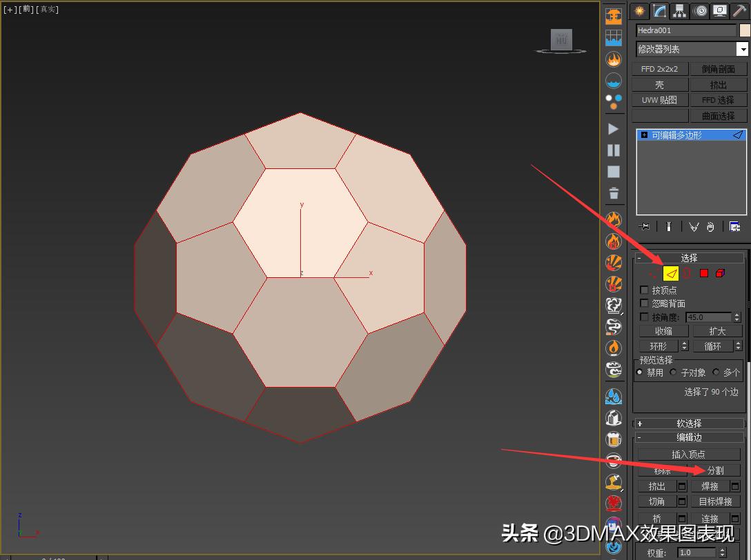Activate the polygon sub-object mode icon
Screen dimensions: 751x560
pyautogui.click(x=704, y=273)
